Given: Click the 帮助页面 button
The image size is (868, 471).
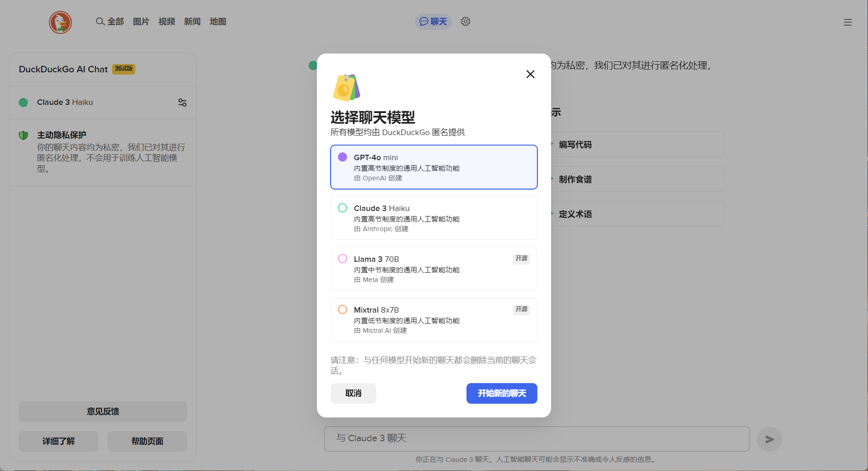Looking at the screenshot, I should (x=147, y=441).
